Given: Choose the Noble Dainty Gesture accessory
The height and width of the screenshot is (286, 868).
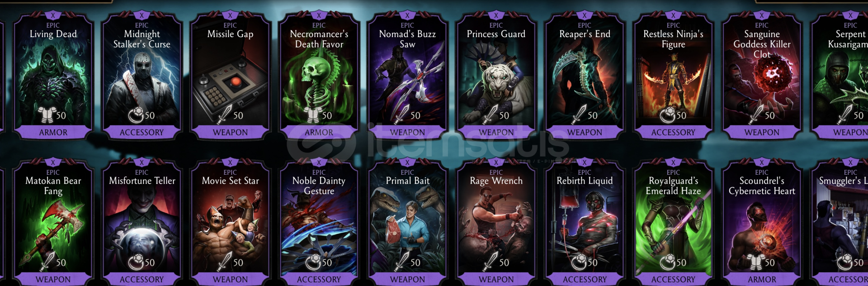Looking at the screenshot, I should 319,222.
